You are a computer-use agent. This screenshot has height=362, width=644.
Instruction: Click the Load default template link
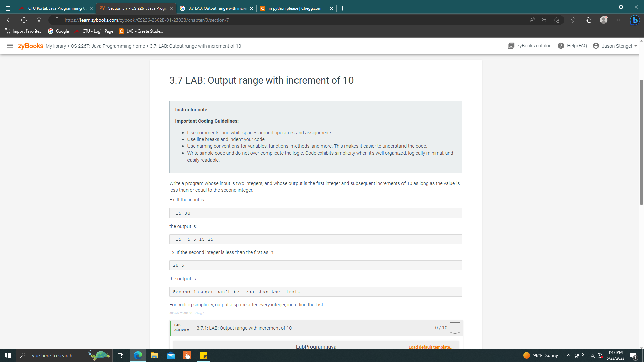pyautogui.click(x=431, y=347)
